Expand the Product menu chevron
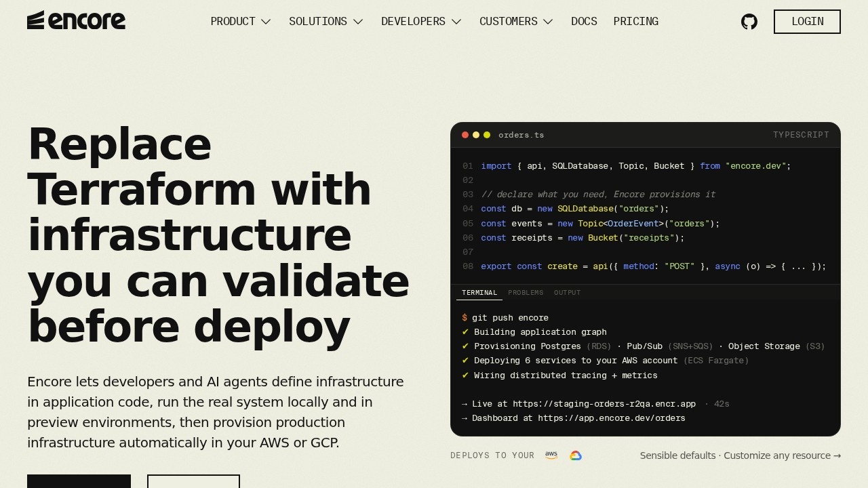The width and height of the screenshot is (868, 488). [x=266, y=22]
